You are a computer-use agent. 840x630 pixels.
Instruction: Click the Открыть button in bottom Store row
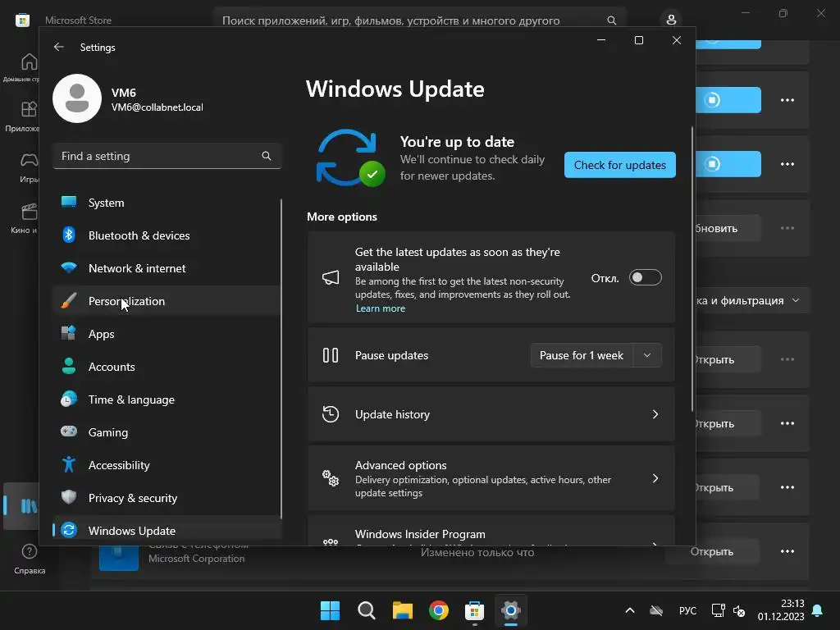[712, 551]
